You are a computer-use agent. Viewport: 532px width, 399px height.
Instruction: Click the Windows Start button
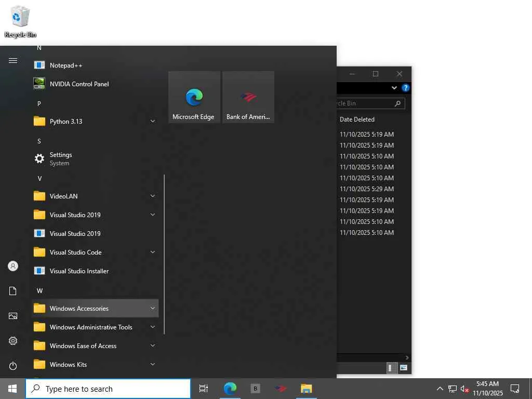pos(12,389)
